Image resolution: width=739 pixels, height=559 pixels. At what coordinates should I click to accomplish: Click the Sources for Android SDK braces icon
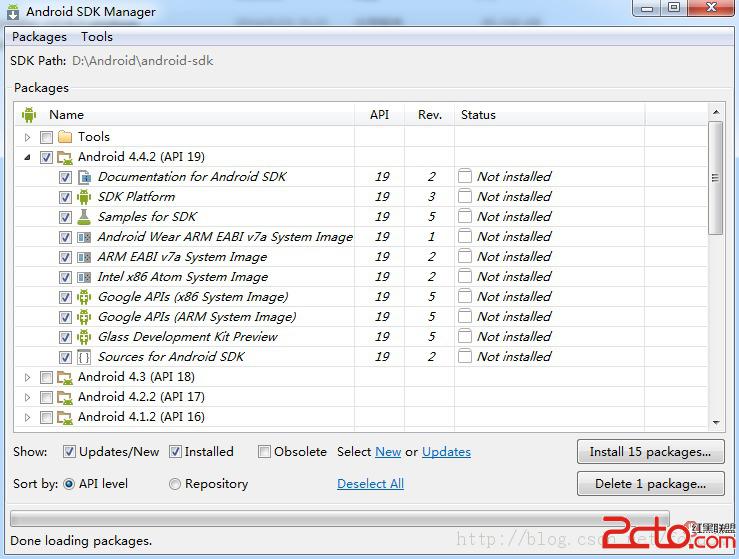[84, 357]
